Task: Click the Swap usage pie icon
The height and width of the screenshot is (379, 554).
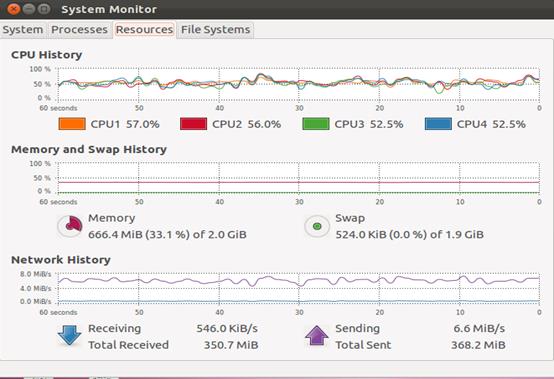Action: pos(317,226)
